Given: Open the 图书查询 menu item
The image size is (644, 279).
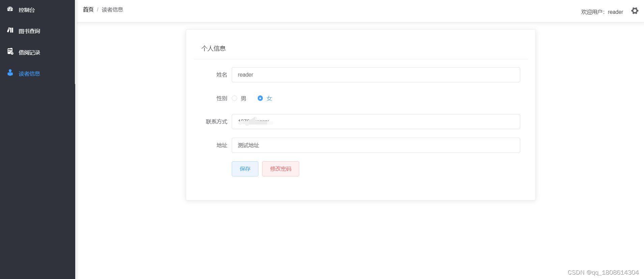Looking at the screenshot, I should 29,31.
